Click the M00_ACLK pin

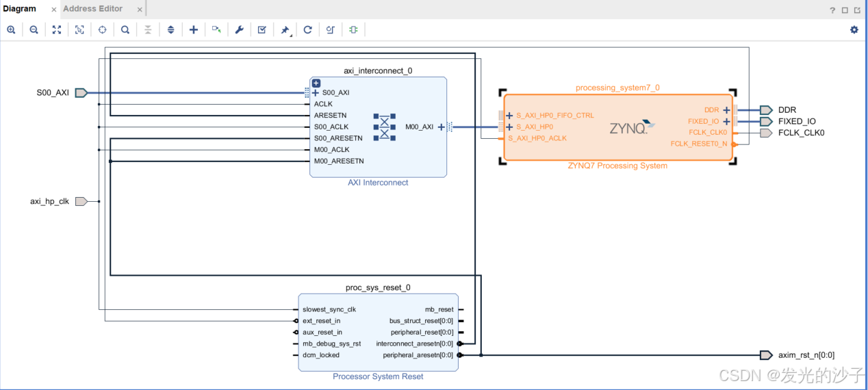[x=331, y=150]
